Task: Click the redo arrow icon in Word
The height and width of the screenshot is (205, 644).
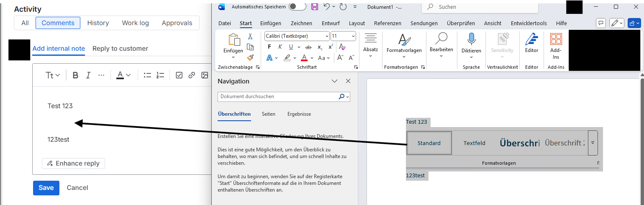Action: 343,7
